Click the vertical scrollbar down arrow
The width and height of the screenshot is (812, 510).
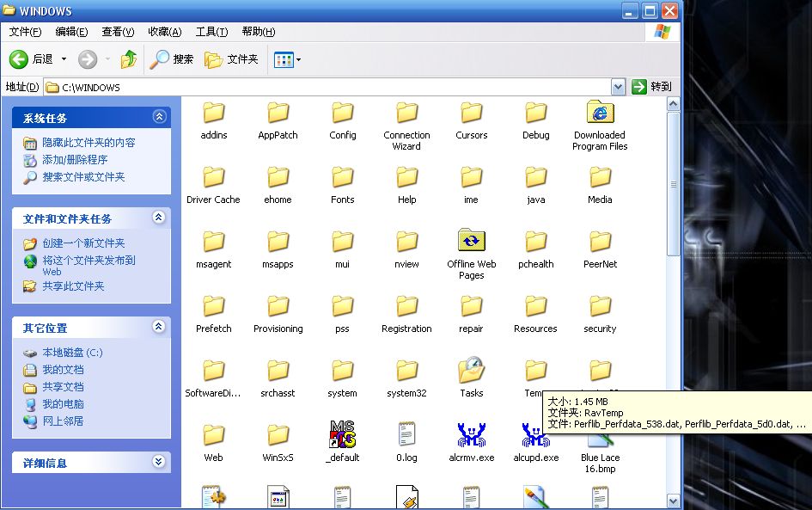pos(673,501)
